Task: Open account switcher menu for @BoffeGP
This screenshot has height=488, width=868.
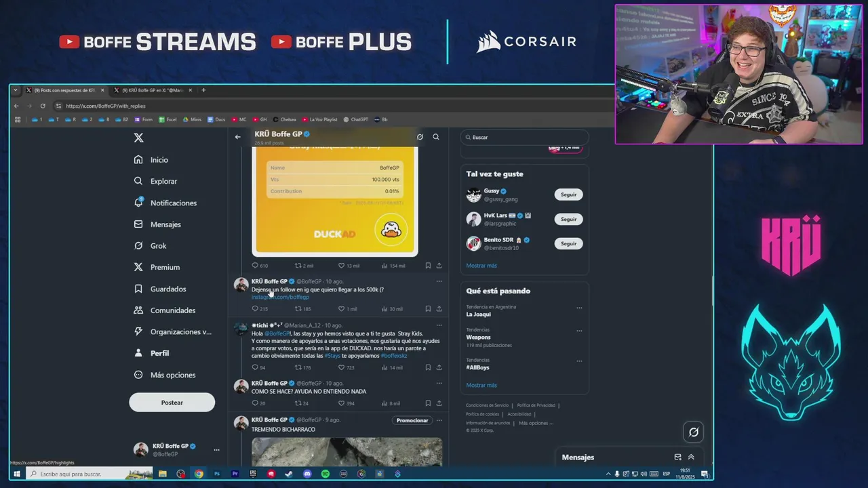Action: point(216,449)
